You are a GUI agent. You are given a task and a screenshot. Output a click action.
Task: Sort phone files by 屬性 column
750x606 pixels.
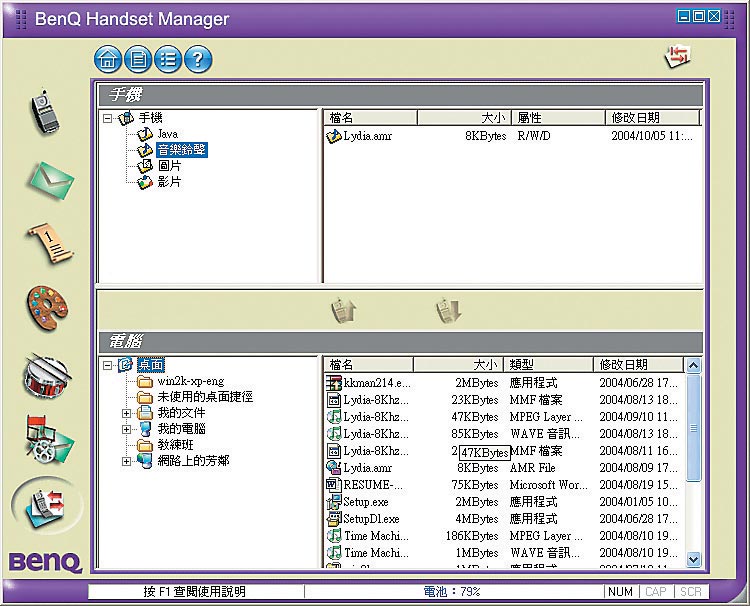click(558, 118)
